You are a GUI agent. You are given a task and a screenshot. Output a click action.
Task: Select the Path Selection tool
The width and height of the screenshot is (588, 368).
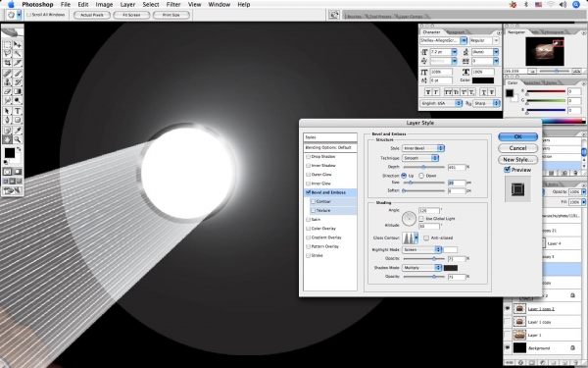[7, 111]
